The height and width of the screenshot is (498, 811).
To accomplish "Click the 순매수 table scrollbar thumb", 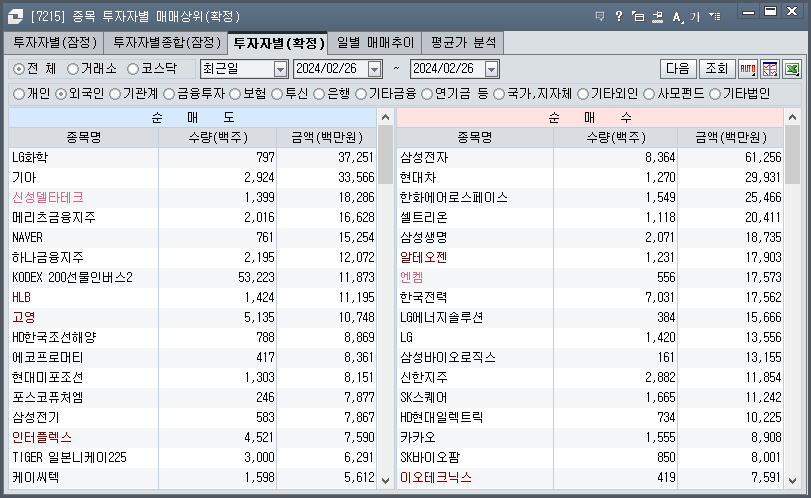I will click(x=792, y=155).
